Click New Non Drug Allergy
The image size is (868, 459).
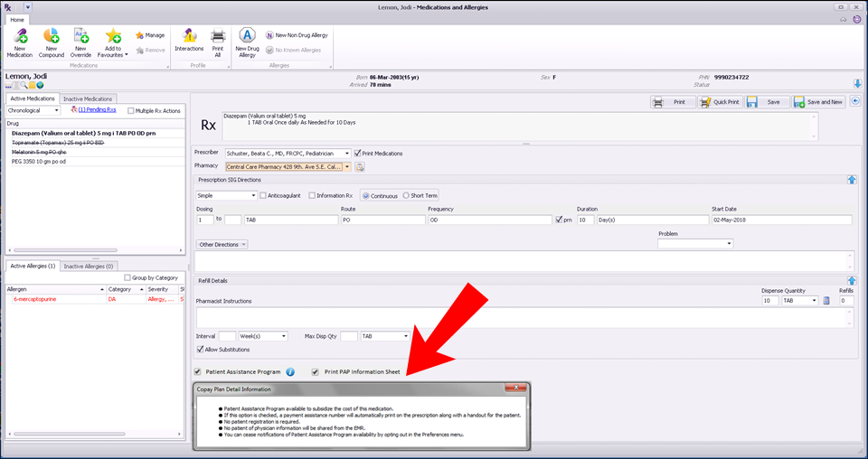297,35
